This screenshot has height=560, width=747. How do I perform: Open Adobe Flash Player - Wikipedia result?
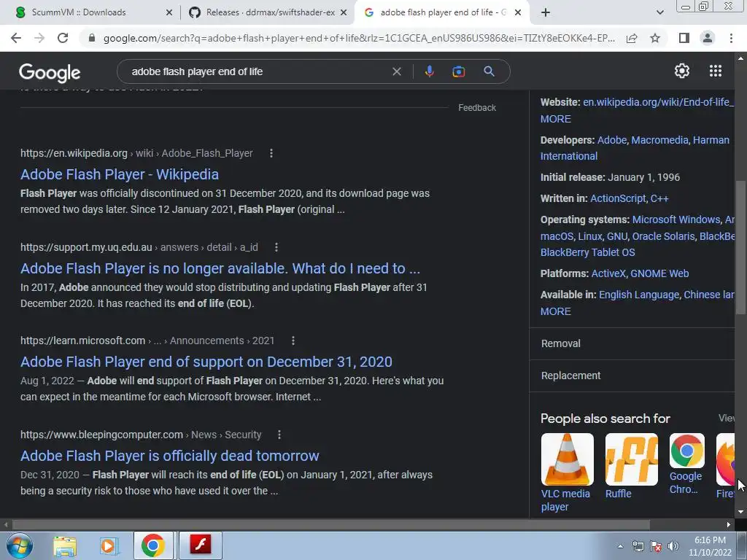120,174
